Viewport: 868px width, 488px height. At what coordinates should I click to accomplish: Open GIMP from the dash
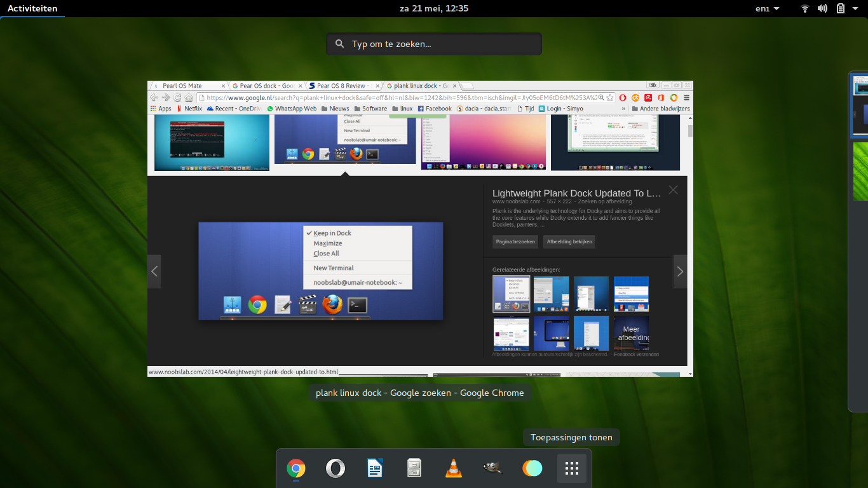[492, 469]
